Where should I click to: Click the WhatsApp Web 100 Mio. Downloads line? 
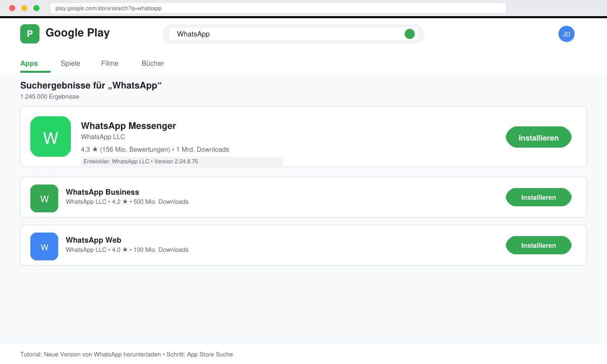pyautogui.click(x=127, y=250)
